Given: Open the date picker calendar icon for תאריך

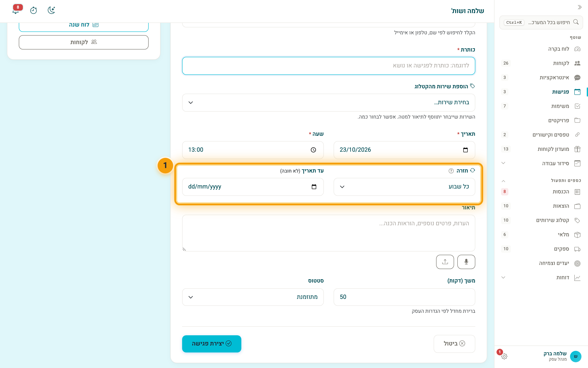Looking at the screenshot, I should click(465, 150).
